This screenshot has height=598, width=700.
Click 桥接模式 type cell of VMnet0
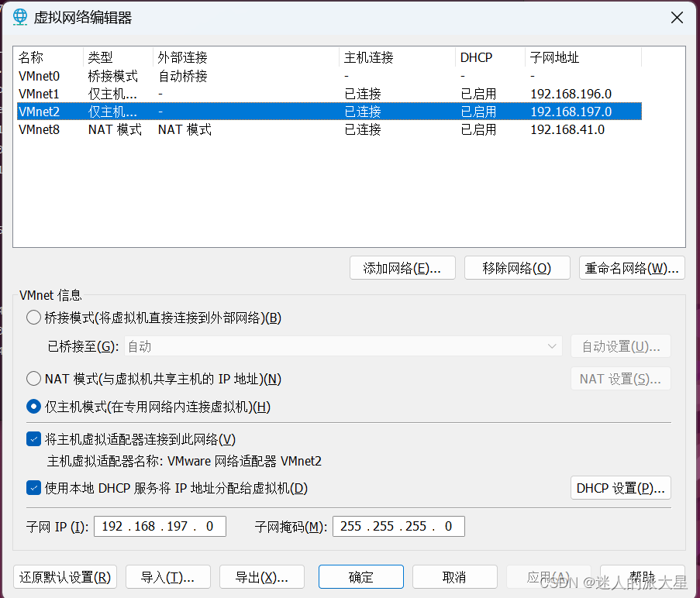pyautogui.click(x=113, y=76)
